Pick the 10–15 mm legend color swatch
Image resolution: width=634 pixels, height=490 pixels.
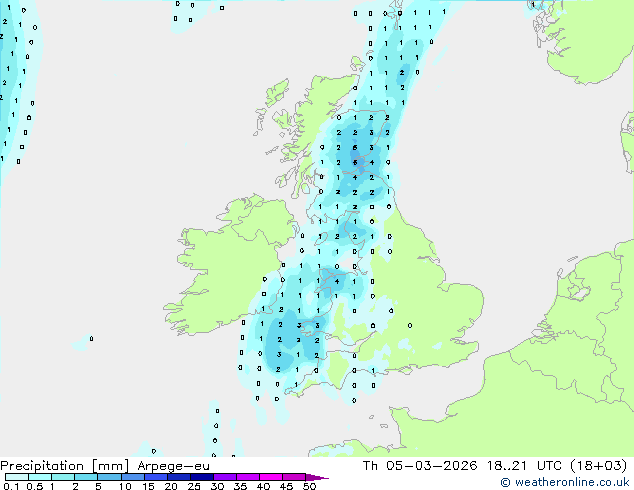coord(132,477)
